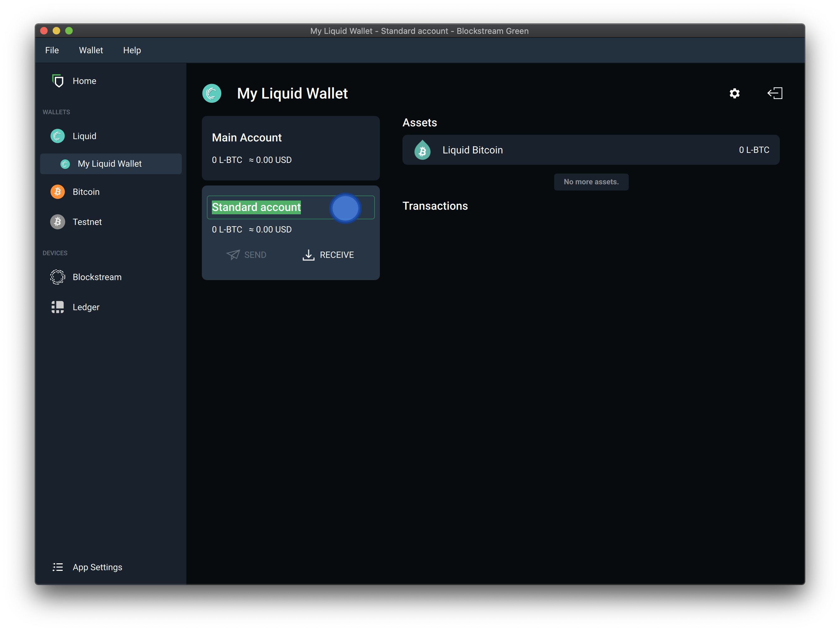The image size is (840, 631).
Task: Click the macOS green zoom window button
Action: (69, 31)
